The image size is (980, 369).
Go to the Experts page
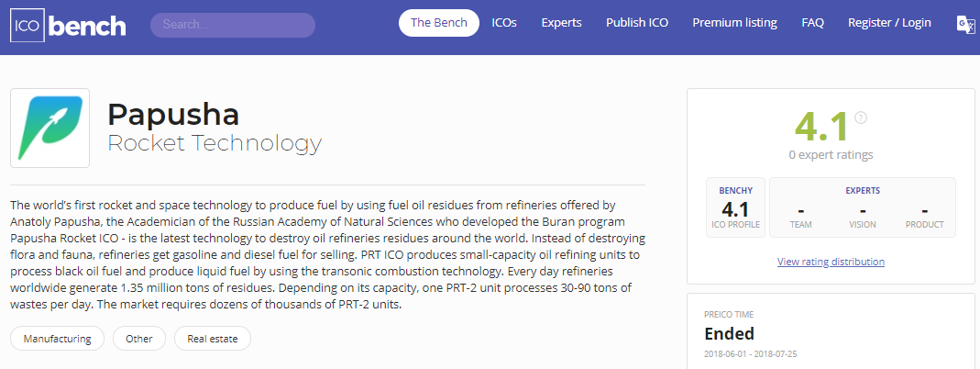pos(561,23)
